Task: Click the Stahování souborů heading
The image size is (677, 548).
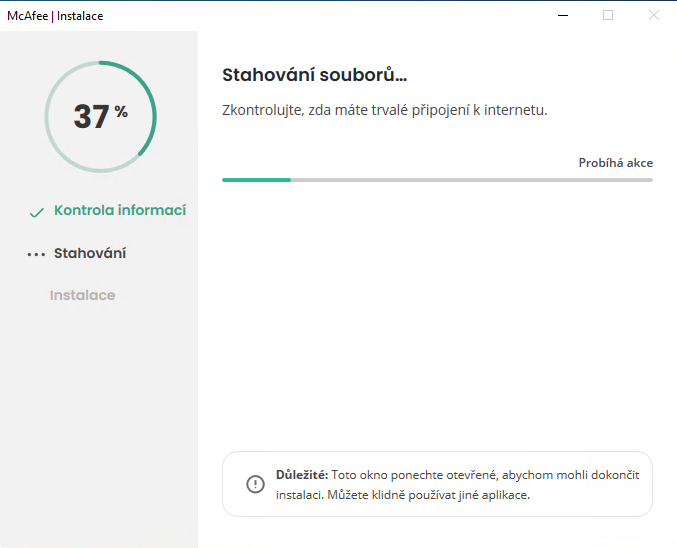Action: pos(314,75)
